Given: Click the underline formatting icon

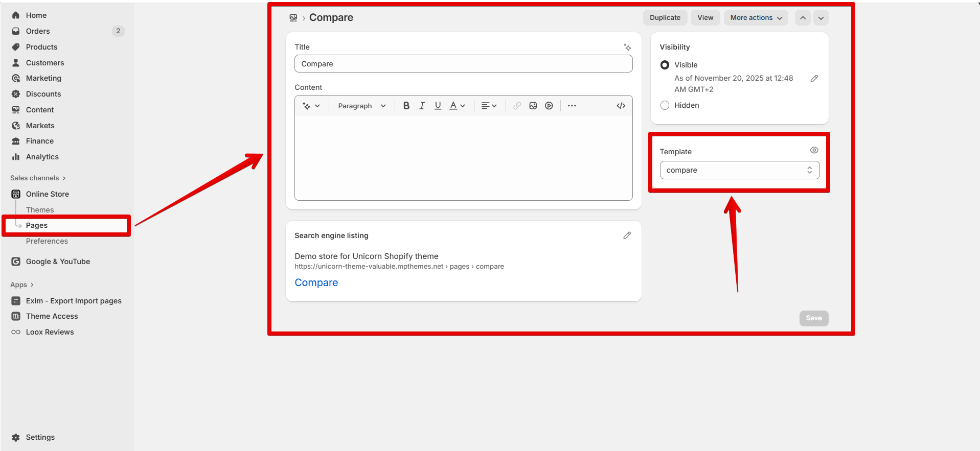Looking at the screenshot, I should coord(438,106).
